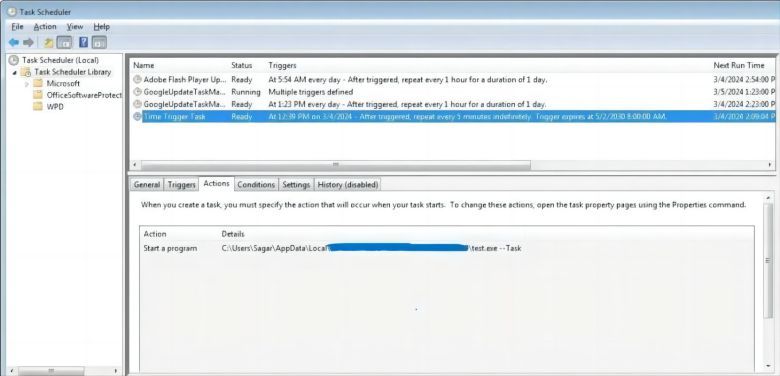Click the clock icon of the 1:23 PM GoogleUpdate task
Screen dimensions: 780x376
click(x=137, y=104)
